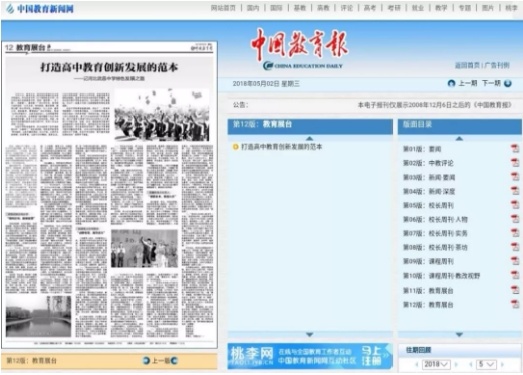Open PDF icon for 第01版 要闻
Viewport: 523px width, 375px height.
click(515, 148)
